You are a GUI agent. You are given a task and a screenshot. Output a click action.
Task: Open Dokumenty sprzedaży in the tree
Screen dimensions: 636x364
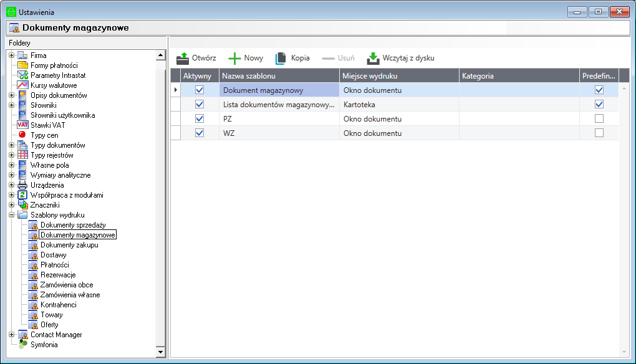(73, 225)
